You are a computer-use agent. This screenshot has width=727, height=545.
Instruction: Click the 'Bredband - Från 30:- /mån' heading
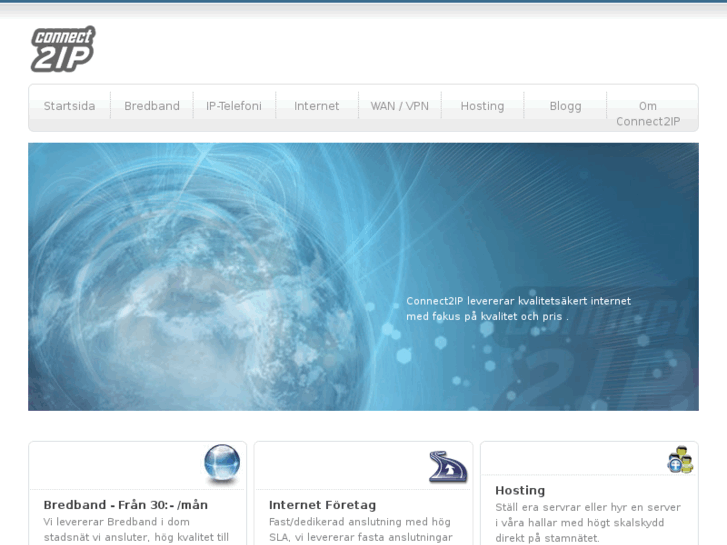pyautogui.click(x=126, y=505)
